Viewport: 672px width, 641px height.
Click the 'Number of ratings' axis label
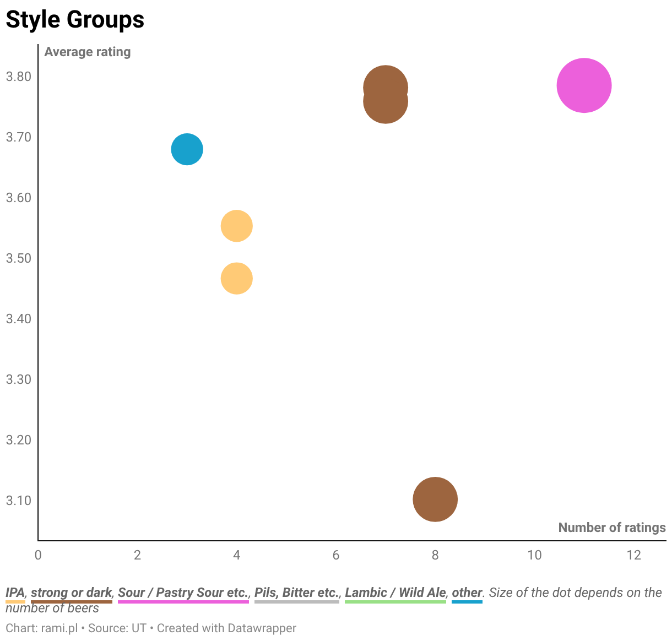pyautogui.click(x=611, y=528)
